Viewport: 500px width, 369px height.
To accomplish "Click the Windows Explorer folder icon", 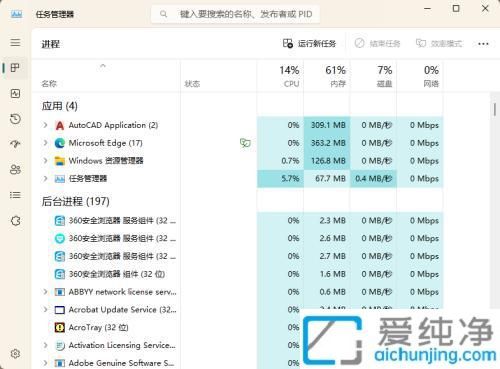I will (60, 161).
